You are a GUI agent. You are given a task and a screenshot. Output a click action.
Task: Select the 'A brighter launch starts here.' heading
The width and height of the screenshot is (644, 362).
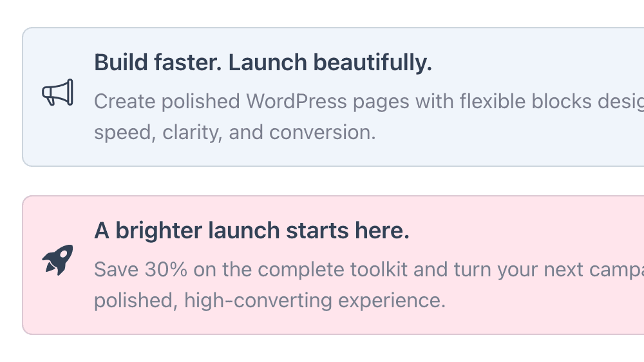[252, 231]
